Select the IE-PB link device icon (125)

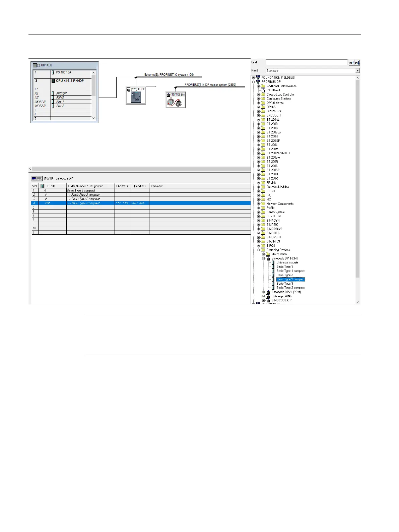136,95
